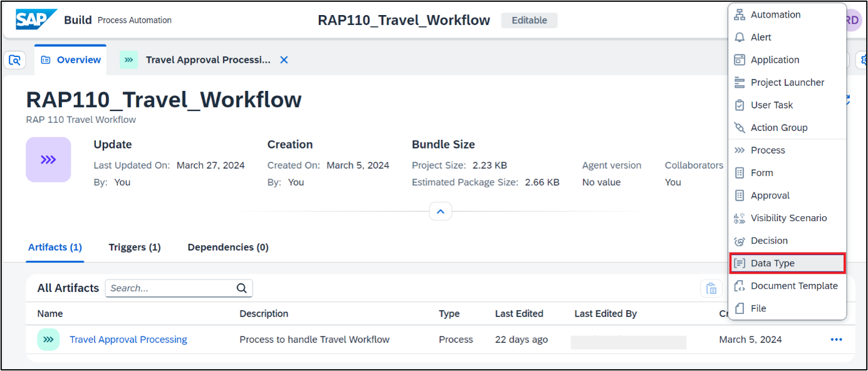The width and height of the screenshot is (868, 371).
Task: Choose Project Launcher menu entry
Action: 787,82
